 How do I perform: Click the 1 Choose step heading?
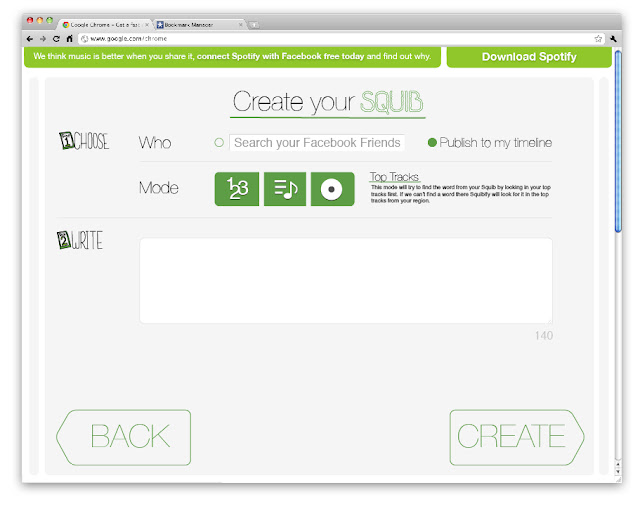click(84, 141)
